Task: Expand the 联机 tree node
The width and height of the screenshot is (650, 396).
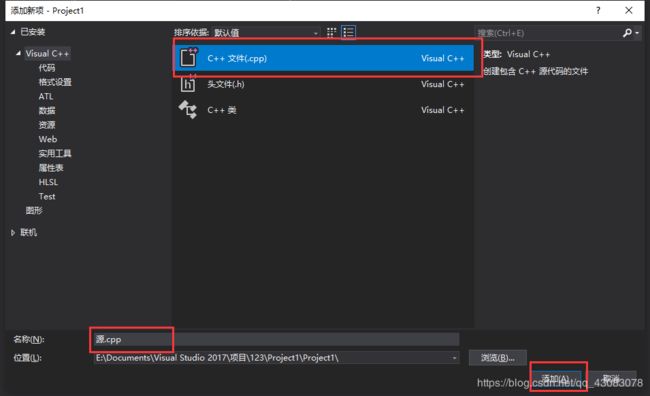Action: pyautogui.click(x=13, y=233)
